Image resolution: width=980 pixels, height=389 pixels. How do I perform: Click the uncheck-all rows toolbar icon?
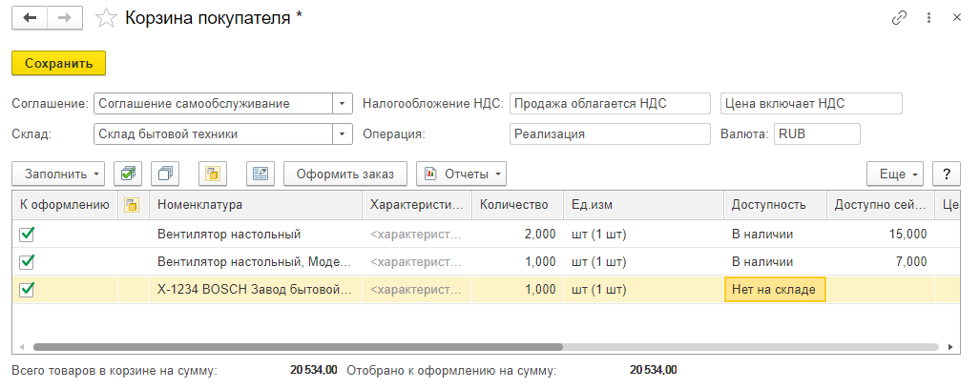(166, 174)
